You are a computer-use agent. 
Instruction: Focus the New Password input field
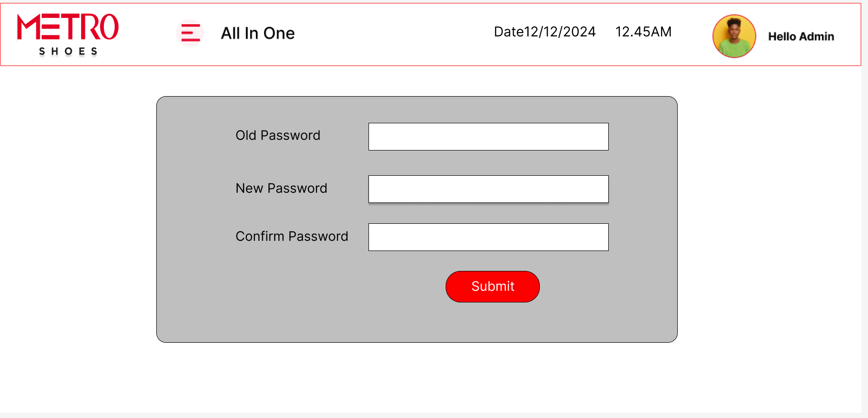[488, 189]
